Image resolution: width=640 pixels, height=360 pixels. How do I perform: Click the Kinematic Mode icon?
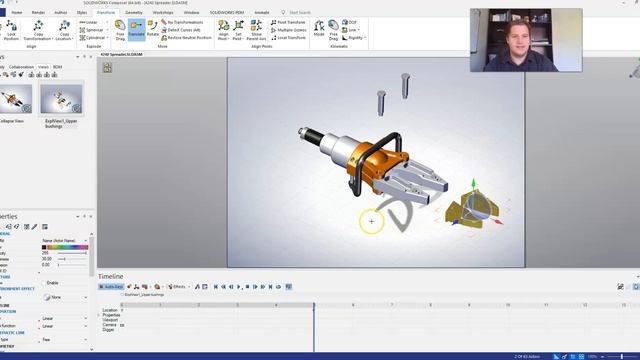pyautogui.click(x=319, y=29)
